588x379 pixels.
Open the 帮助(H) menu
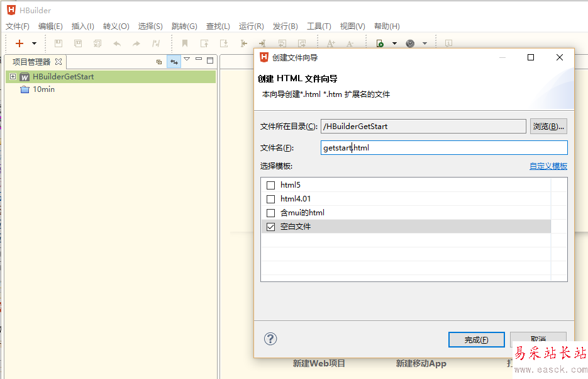[387, 26]
